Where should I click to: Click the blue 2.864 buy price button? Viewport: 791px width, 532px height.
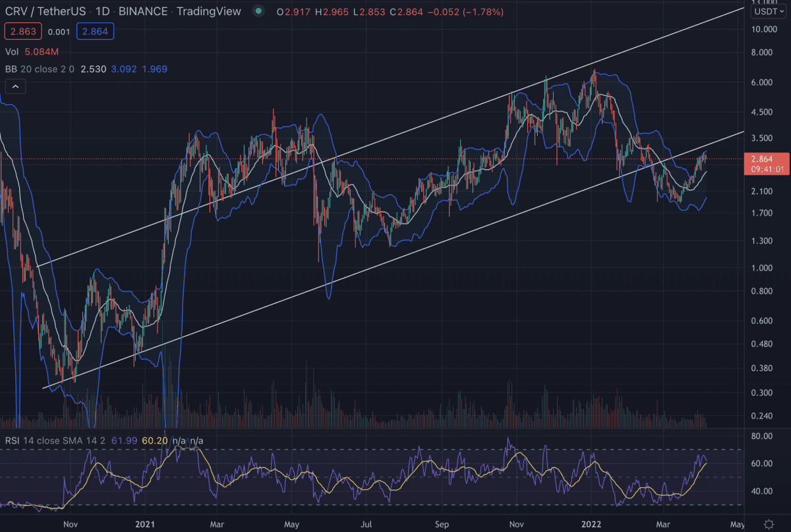[x=96, y=31]
